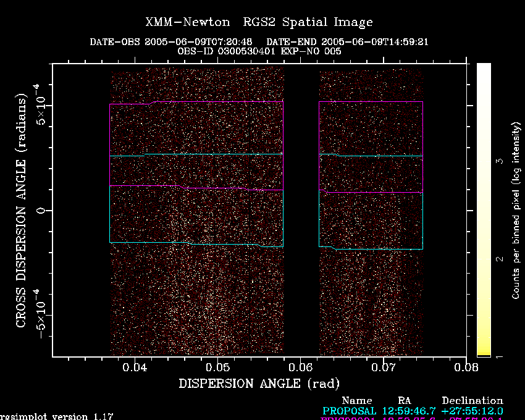The image size is (525, 420).
Task: Select the DATE-OBS 2005-06-09T07:20:48 text
Action: click(170, 42)
